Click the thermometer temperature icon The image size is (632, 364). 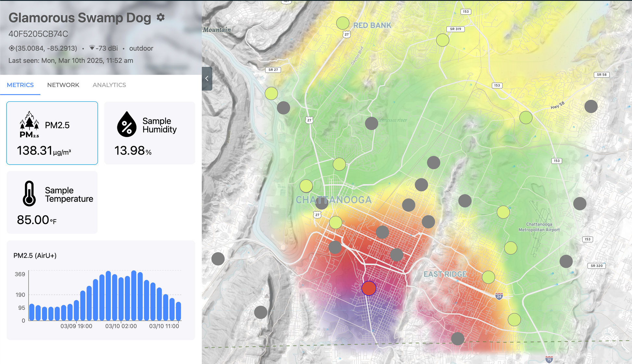(x=29, y=194)
